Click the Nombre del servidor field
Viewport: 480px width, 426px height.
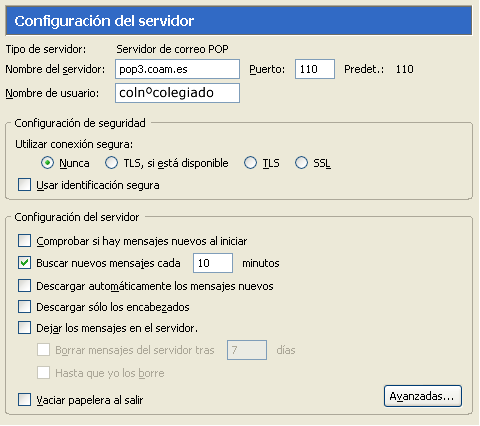tap(177, 69)
